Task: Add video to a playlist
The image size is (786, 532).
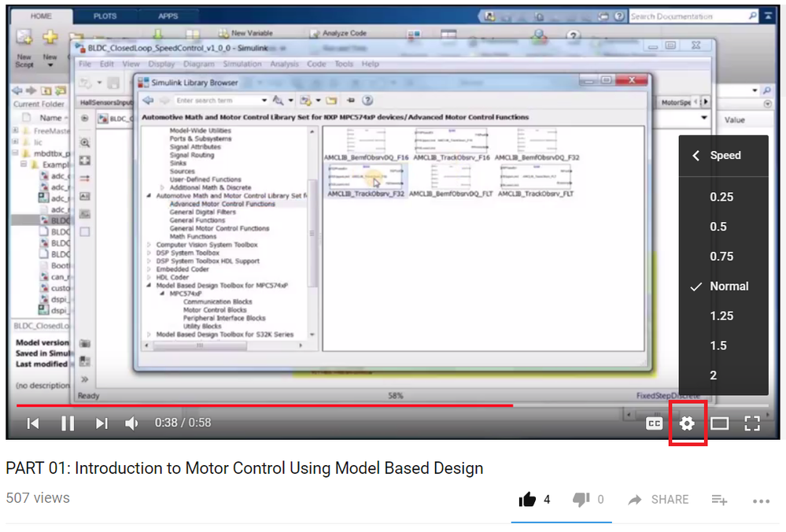Action: point(719,500)
